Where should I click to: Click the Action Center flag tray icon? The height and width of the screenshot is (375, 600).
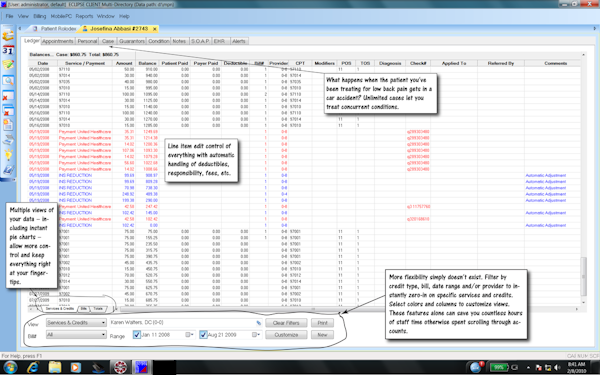(539, 368)
